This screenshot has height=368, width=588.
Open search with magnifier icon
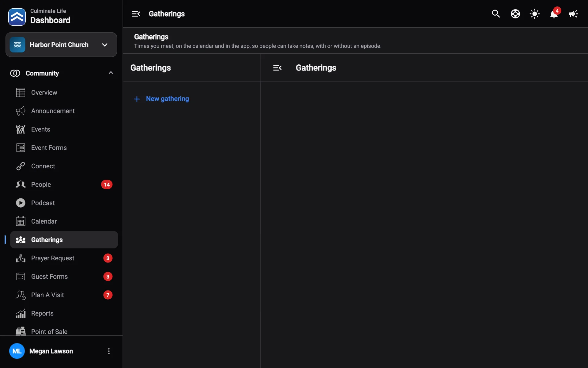click(496, 14)
